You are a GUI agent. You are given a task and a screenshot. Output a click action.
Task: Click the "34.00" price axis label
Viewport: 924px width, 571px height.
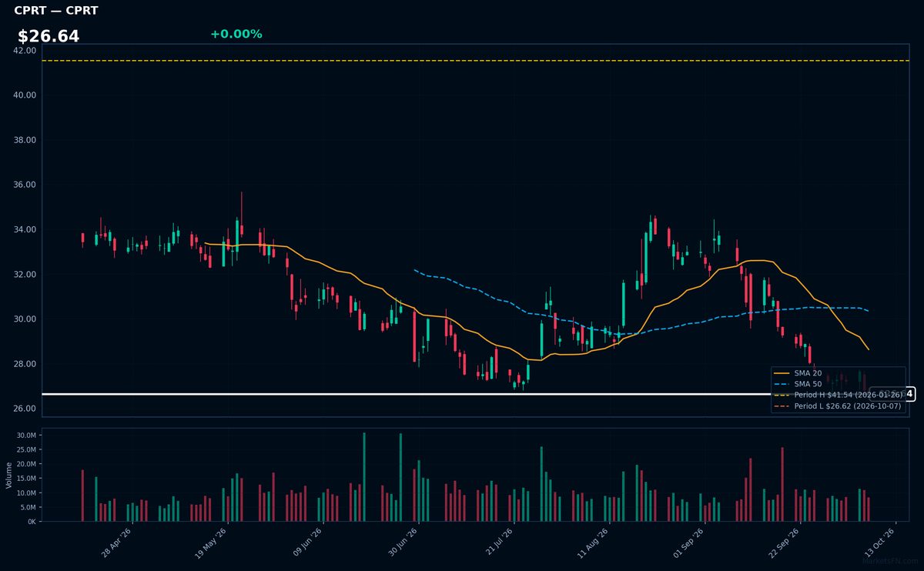[x=25, y=229]
